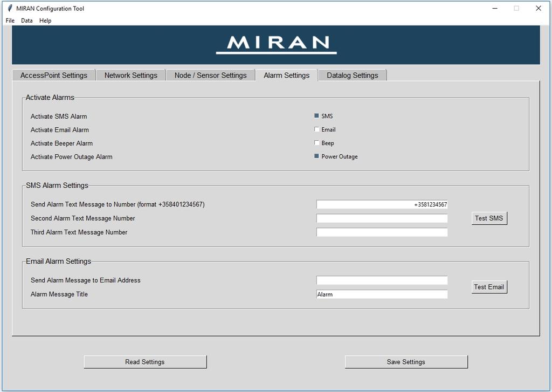Click the 'Activate Email Alarm' label
This screenshot has width=552, height=392.
coord(60,129)
